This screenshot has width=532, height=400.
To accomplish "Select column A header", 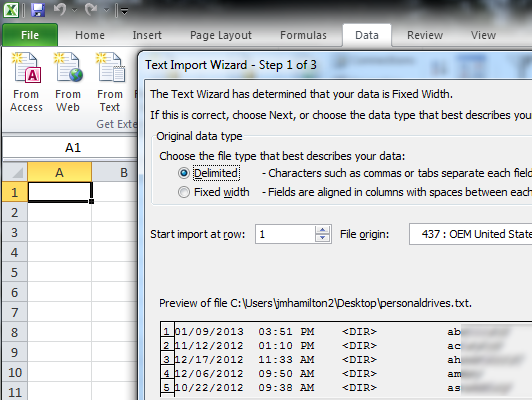I will (59, 172).
